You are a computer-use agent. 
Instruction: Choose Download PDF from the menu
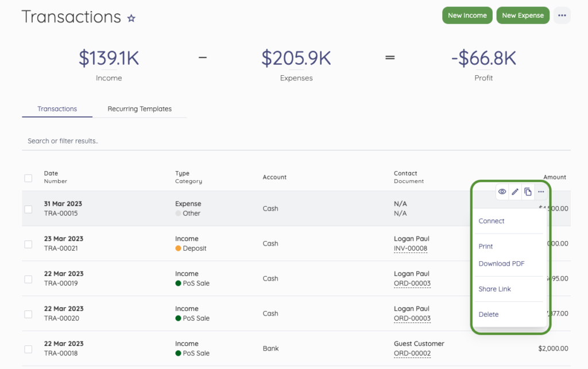pyautogui.click(x=501, y=263)
